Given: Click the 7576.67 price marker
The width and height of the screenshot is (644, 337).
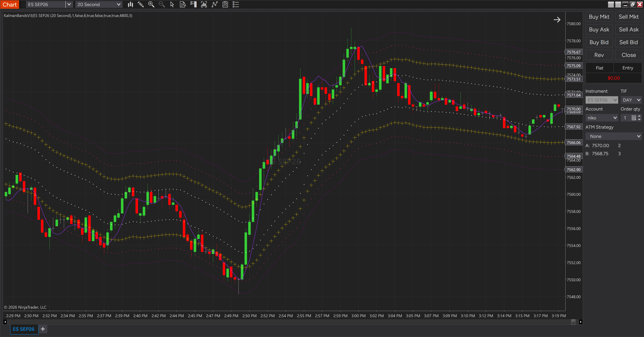Looking at the screenshot, I should [x=574, y=52].
